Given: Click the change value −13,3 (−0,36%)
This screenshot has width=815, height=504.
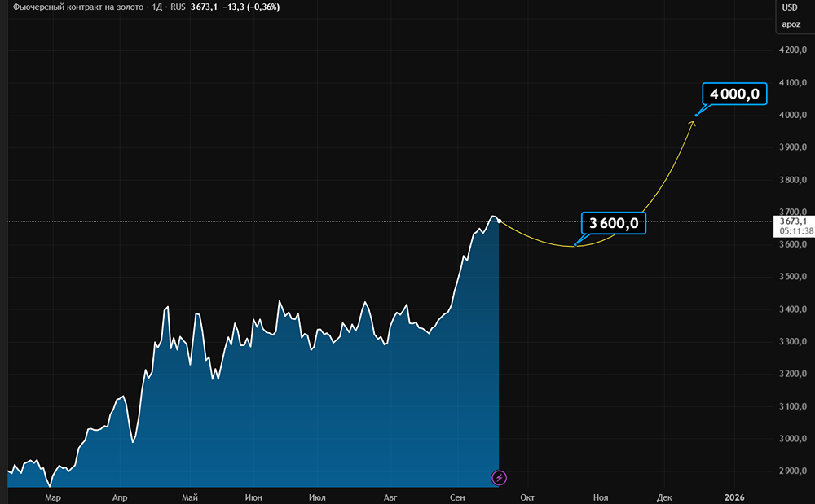Looking at the screenshot, I should tap(251, 7).
